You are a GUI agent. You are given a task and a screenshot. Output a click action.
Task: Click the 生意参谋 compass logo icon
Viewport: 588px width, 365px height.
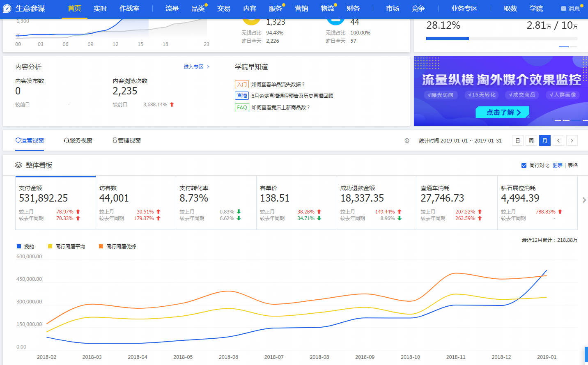click(x=7, y=9)
